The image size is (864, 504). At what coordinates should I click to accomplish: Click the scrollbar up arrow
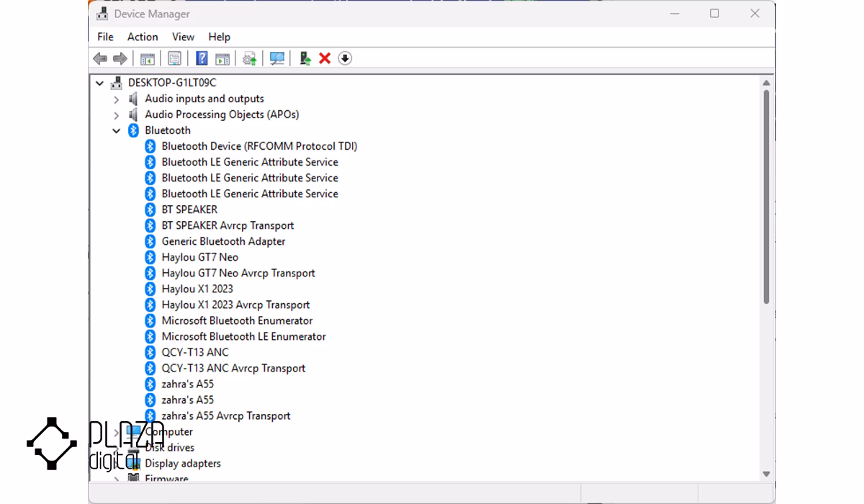coord(766,83)
